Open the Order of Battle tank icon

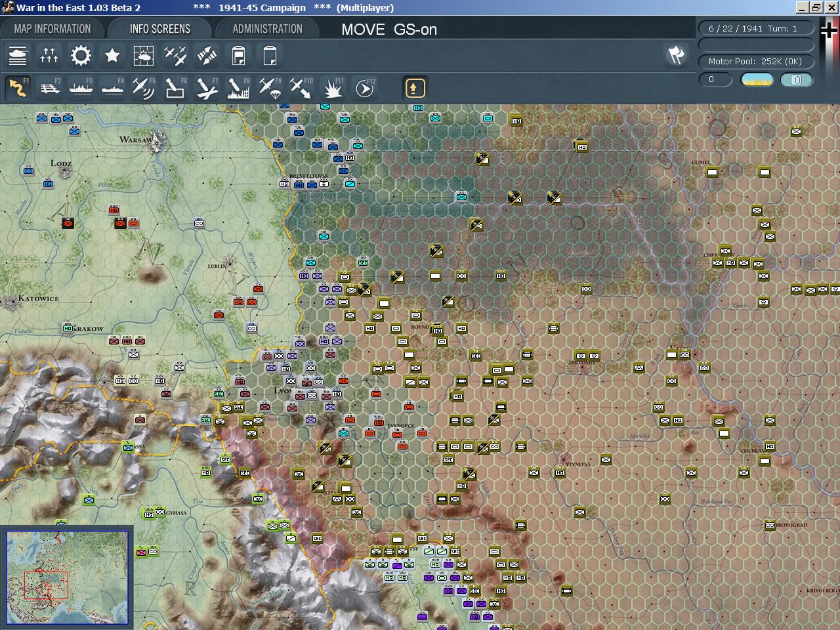click(x=18, y=56)
